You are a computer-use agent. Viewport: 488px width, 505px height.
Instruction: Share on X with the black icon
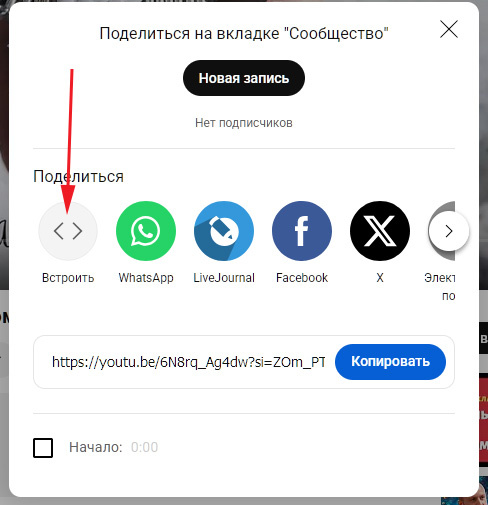pyautogui.click(x=380, y=231)
